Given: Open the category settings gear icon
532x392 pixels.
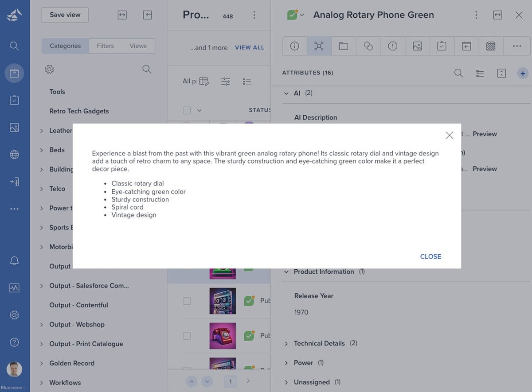Looking at the screenshot, I should pos(49,70).
